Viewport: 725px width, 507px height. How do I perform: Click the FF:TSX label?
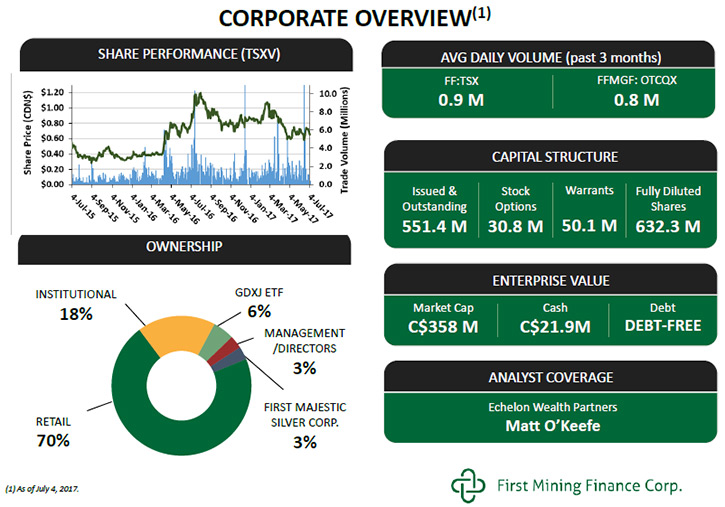[461, 81]
